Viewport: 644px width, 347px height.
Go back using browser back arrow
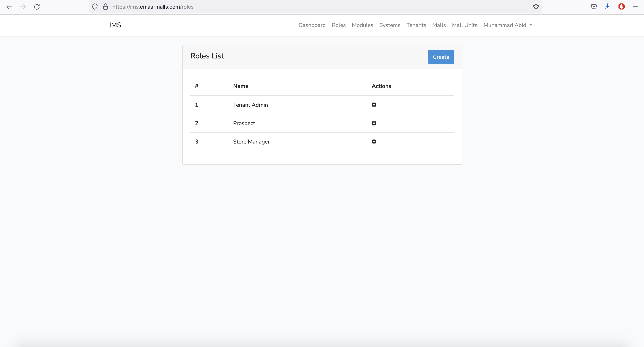[x=9, y=7]
